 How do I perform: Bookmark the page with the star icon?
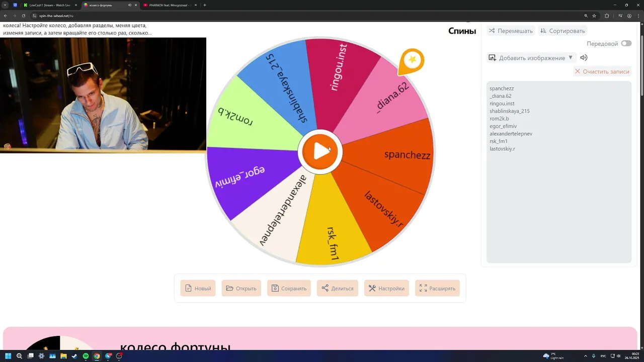[x=594, y=16]
